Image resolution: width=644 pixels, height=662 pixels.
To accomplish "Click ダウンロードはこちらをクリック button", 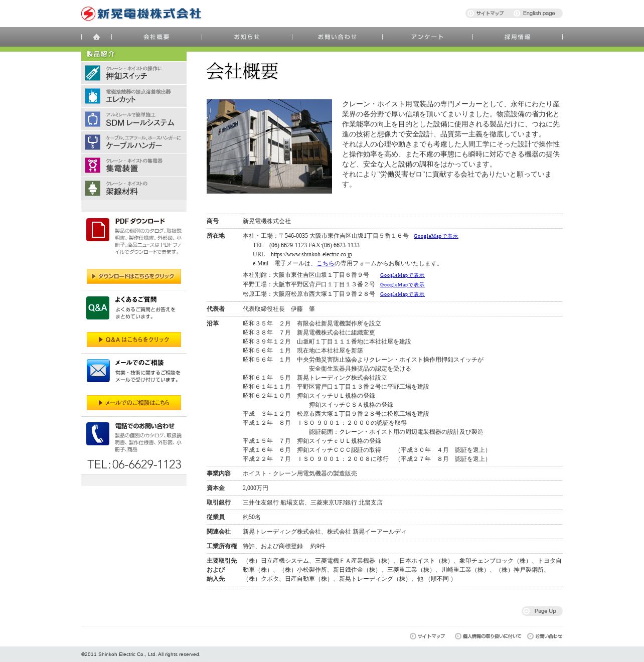I will click(x=134, y=276).
